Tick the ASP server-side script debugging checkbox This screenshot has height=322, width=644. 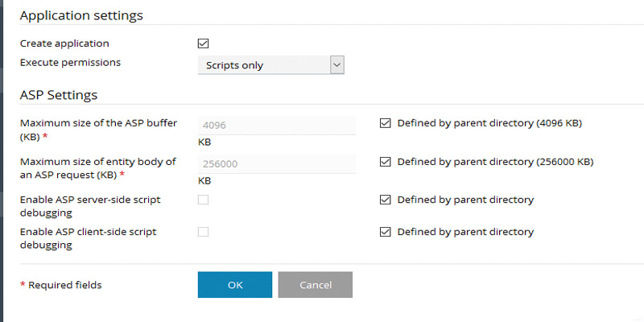(204, 200)
